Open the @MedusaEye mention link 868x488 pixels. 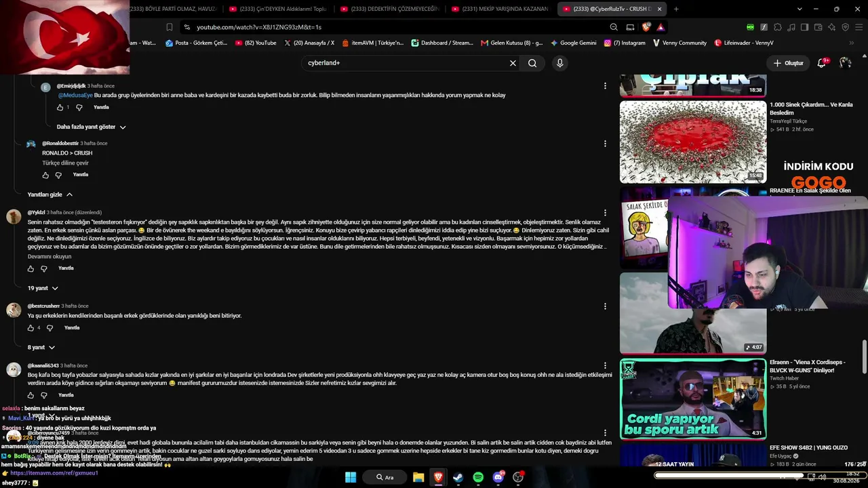click(x=75, y=96)
